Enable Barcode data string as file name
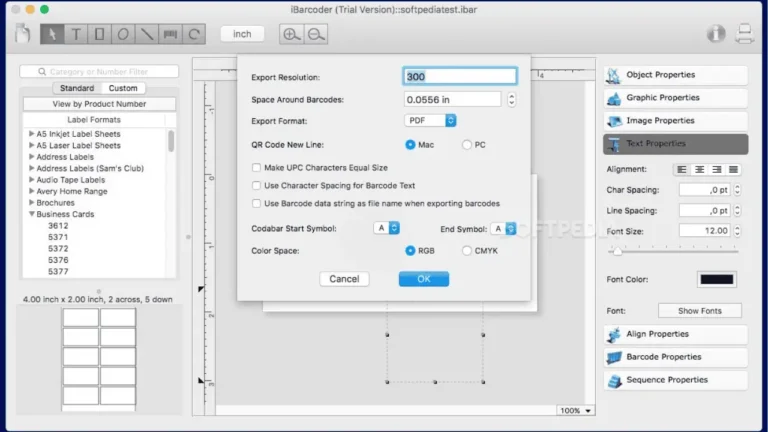 click(x=256, y=203)
